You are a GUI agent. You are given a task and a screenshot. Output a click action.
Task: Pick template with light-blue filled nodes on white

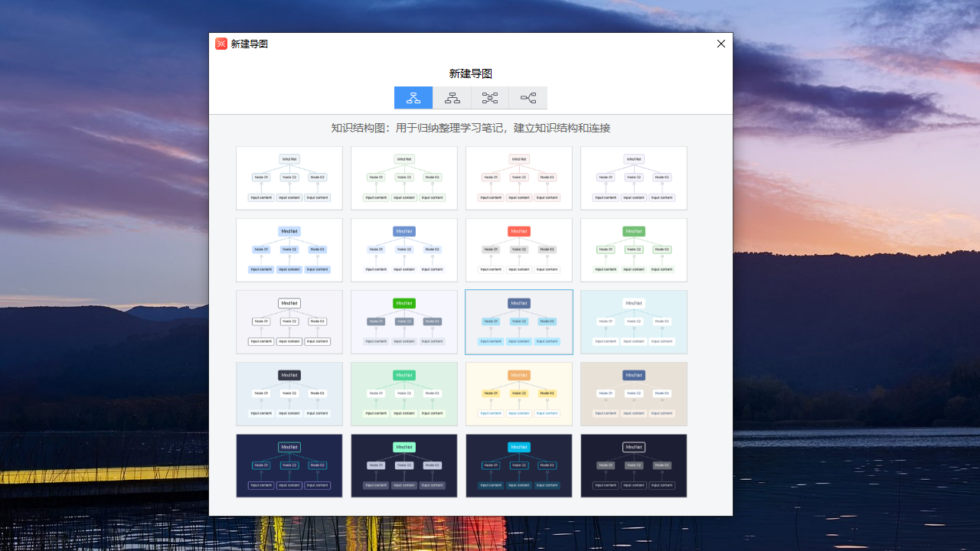coord(289,250)
